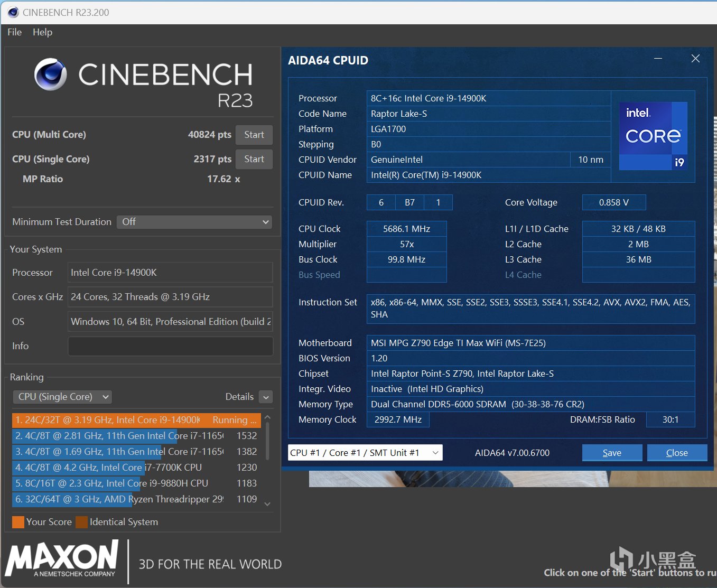Click the Cinebench sphere logo
Image resolution: width=717 pixels, height=588 pixels.
coord(51,74)
